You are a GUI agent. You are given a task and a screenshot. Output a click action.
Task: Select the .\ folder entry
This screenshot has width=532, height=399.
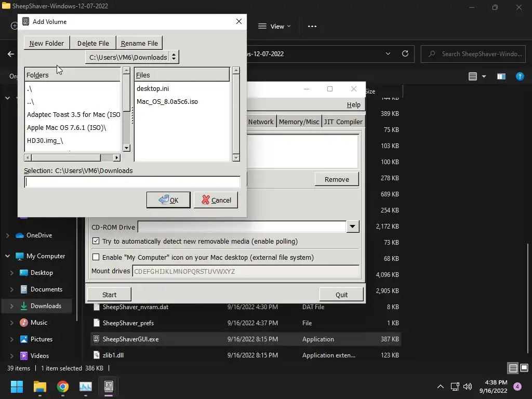click(30, 89)
